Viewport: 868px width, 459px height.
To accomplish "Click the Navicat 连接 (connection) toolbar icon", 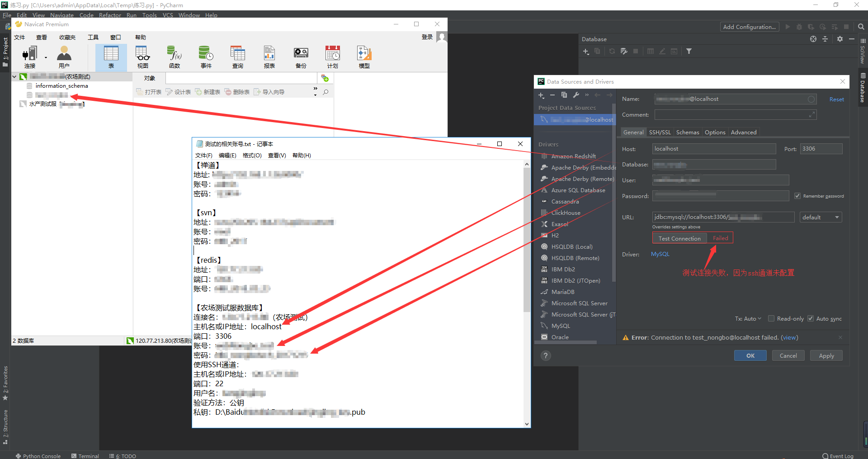I will (x=29, y=57).
